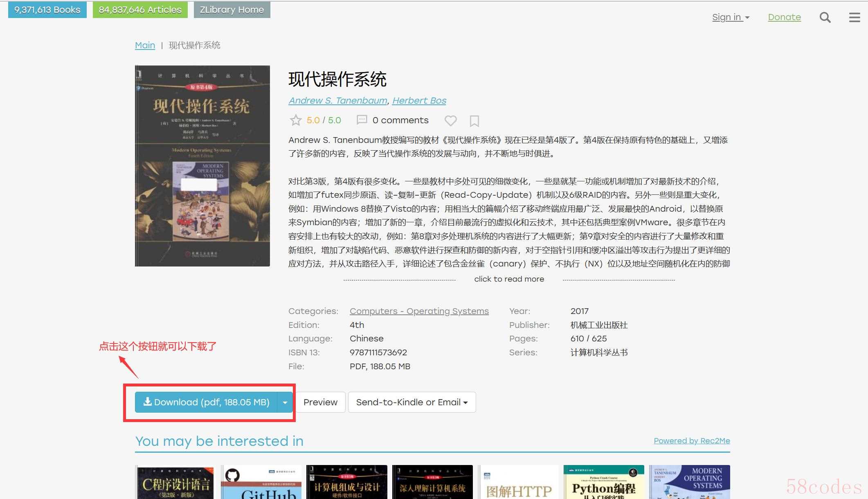Bookmark this book with bookmark icon

474,121
